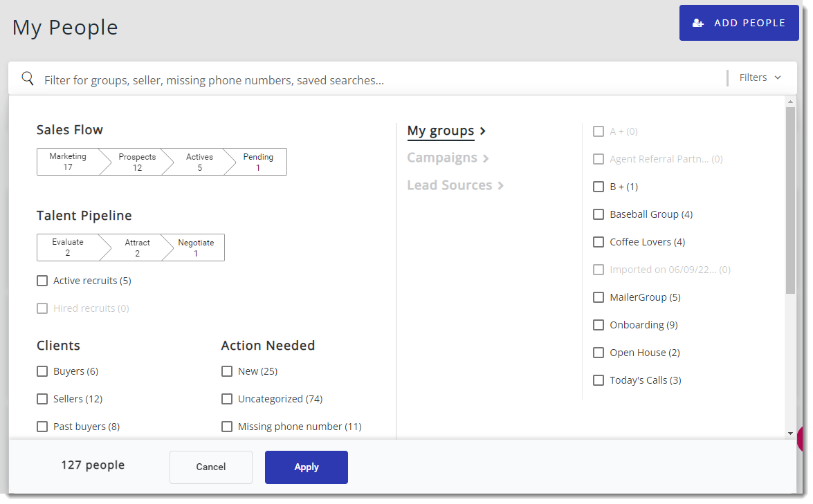813x504 pixels.
Task: Select the Prospects stage arrow
Action: click(x=137, y=162)
